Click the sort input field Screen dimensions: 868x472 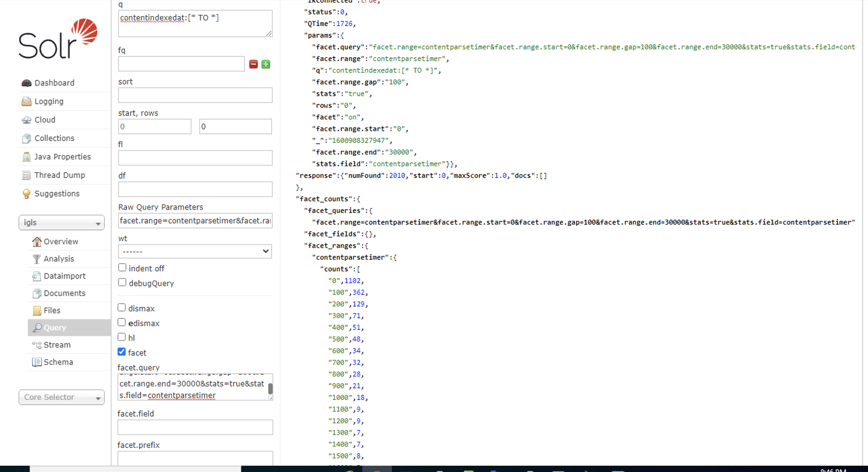point(195,95)
